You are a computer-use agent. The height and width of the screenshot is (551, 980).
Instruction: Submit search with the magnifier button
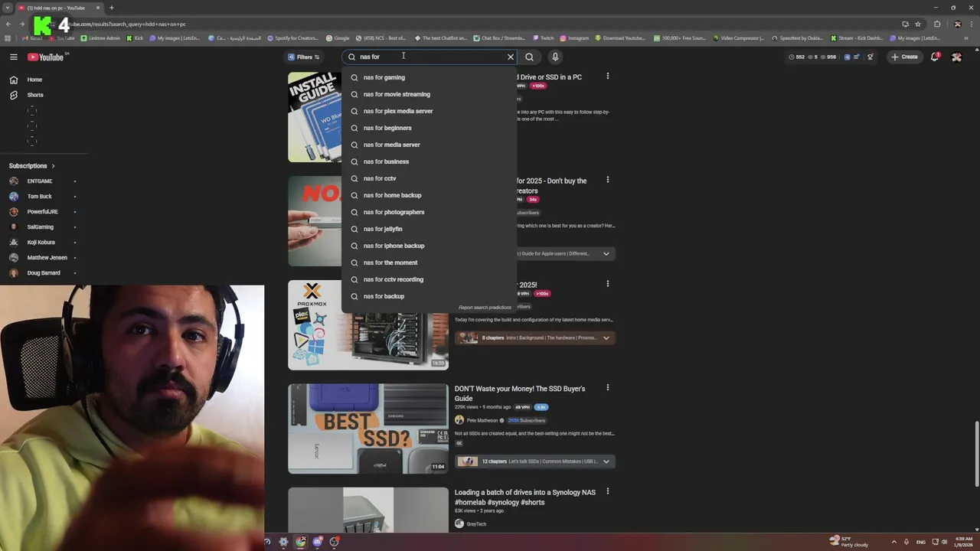point(529,57)
